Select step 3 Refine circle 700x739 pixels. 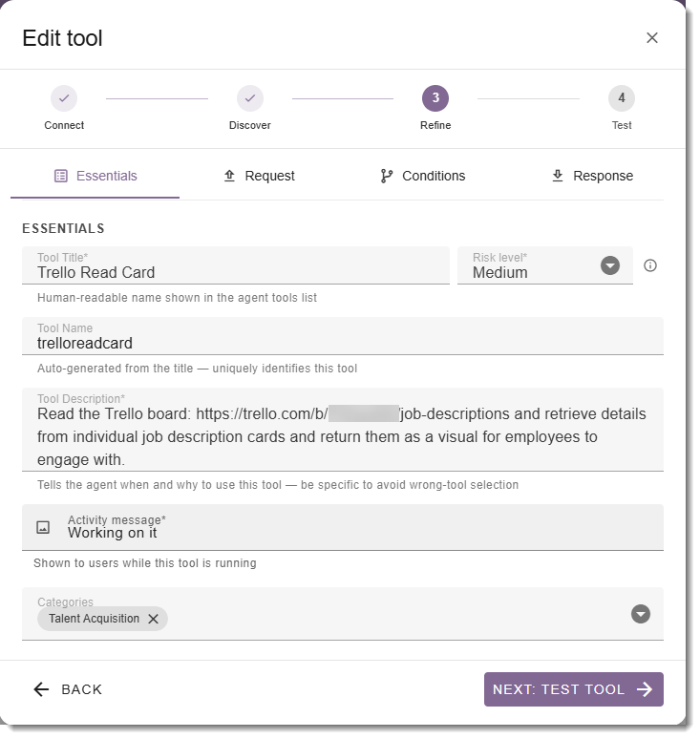click(x=435, y=98)
